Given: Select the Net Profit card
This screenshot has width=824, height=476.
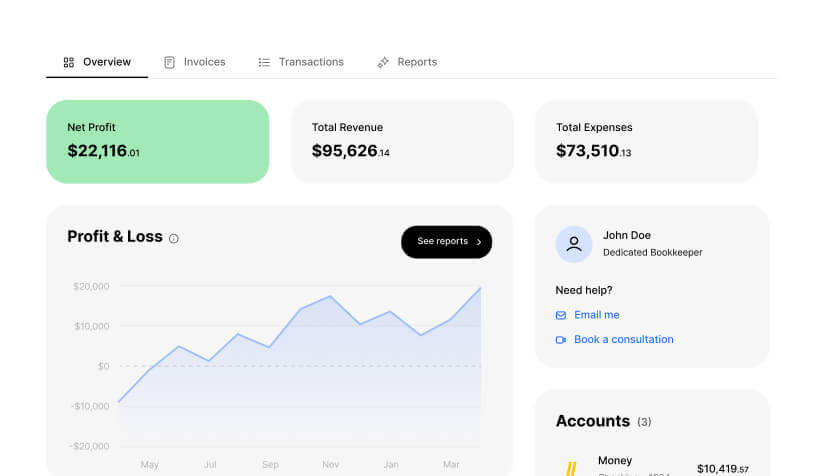Looking at the screenshot, I should coord(158,141).
